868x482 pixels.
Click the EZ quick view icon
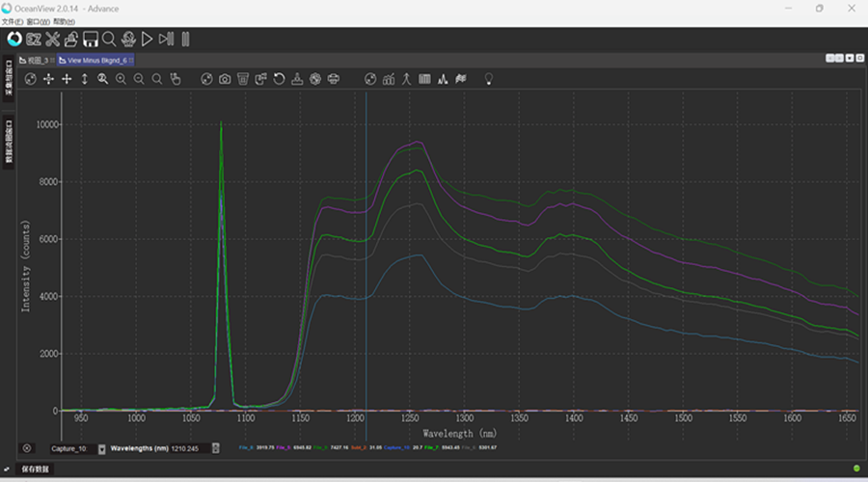34,40
